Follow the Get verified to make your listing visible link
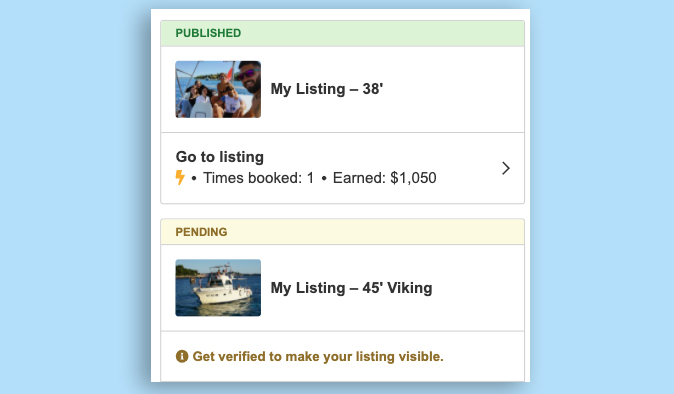Image resolution: width=674 pixels, height=394 pixels. point(318,357)
